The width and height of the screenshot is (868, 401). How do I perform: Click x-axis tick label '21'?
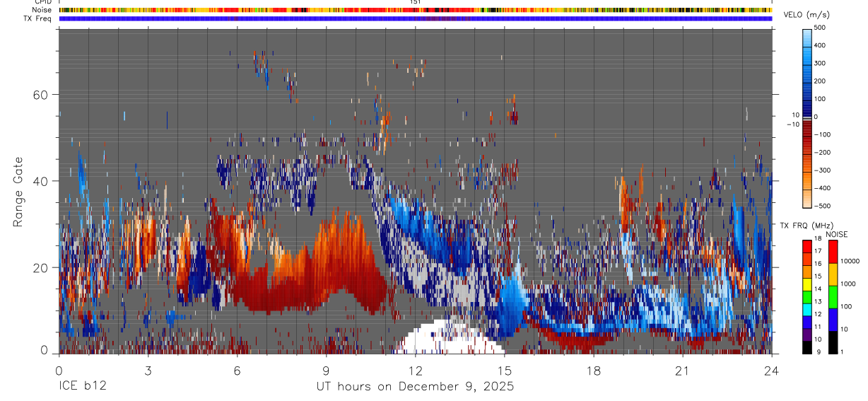pos(682,371)
